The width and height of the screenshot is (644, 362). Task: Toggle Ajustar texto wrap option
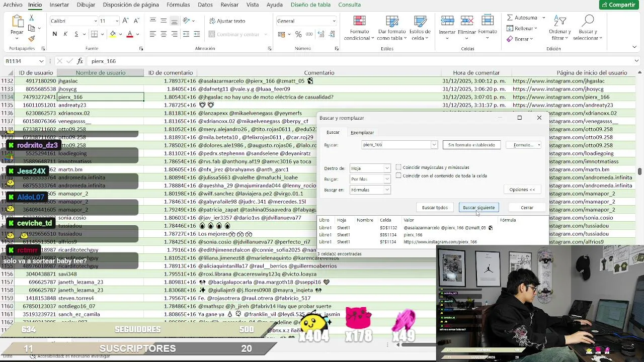[x=226, y=21]
